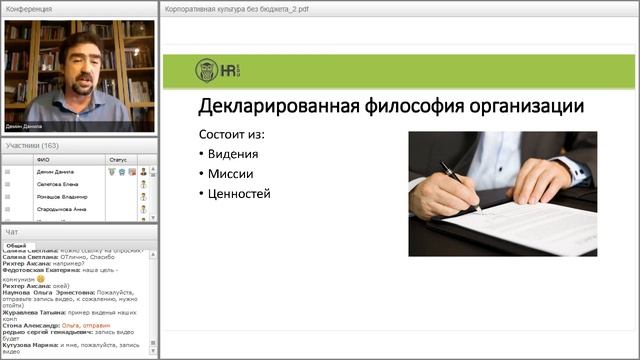Click the small square marker beside Ромашов Владимир
Viewport: 640px width, 360px height.
click(x=7, y=197)
